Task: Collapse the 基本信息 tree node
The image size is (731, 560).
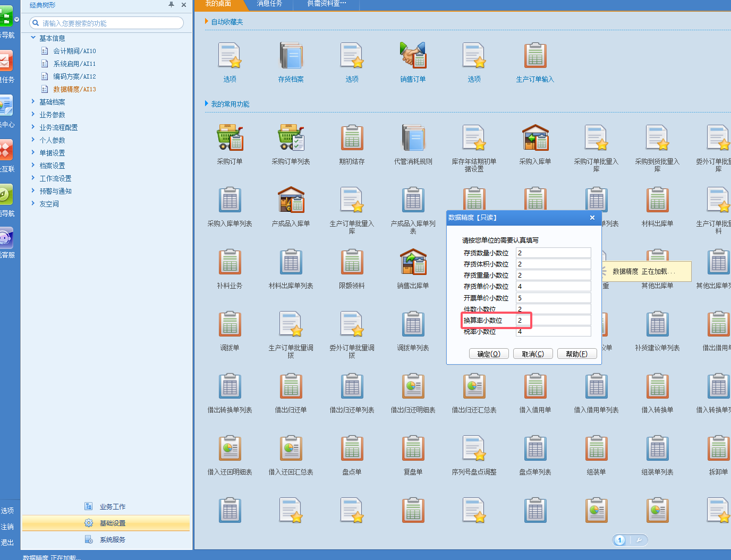Action: click(33, 38)
